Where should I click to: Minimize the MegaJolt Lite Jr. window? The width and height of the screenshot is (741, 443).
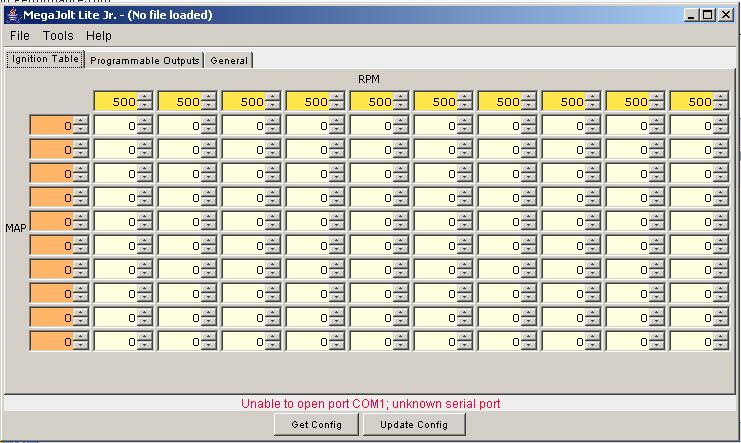tap(691, 15)
